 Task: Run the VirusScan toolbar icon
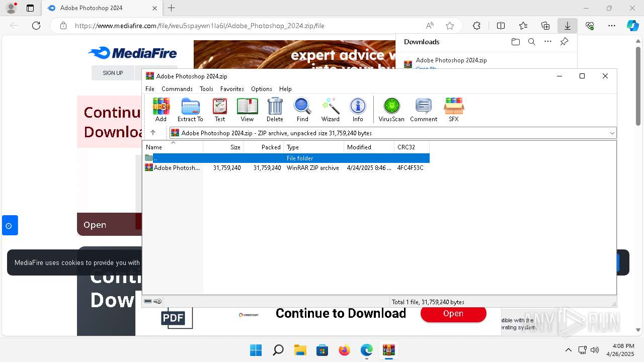tap(391, 110)
